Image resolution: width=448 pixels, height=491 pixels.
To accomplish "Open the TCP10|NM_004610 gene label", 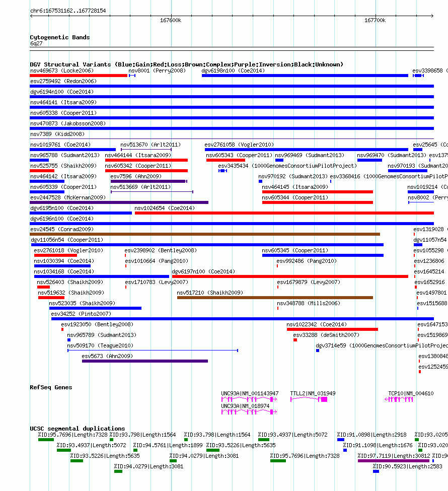I will coord(411,394).
